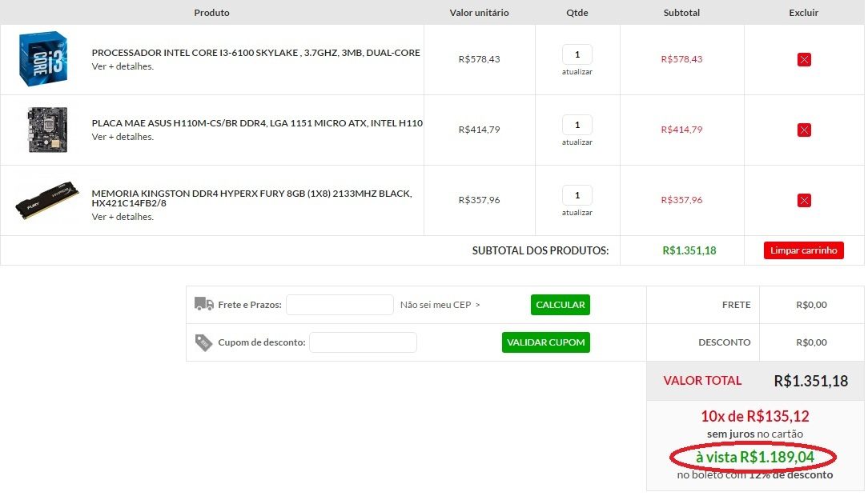Click the delivery truck shipping icon
This screenshot has height=496, width=868.
point(203,303)
